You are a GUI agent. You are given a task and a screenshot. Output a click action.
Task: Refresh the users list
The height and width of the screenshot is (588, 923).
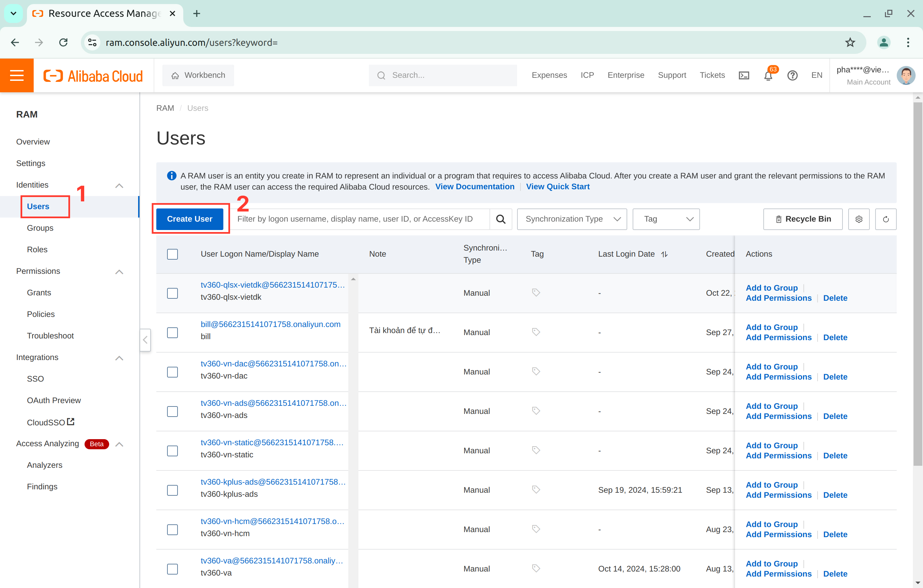point(885,219)
